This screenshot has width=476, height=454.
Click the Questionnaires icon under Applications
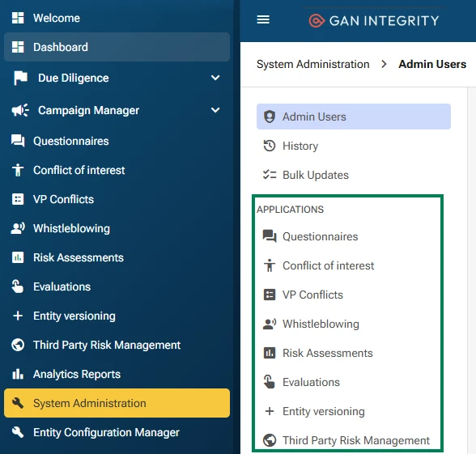pyautogui.click(x=270, y=236)
